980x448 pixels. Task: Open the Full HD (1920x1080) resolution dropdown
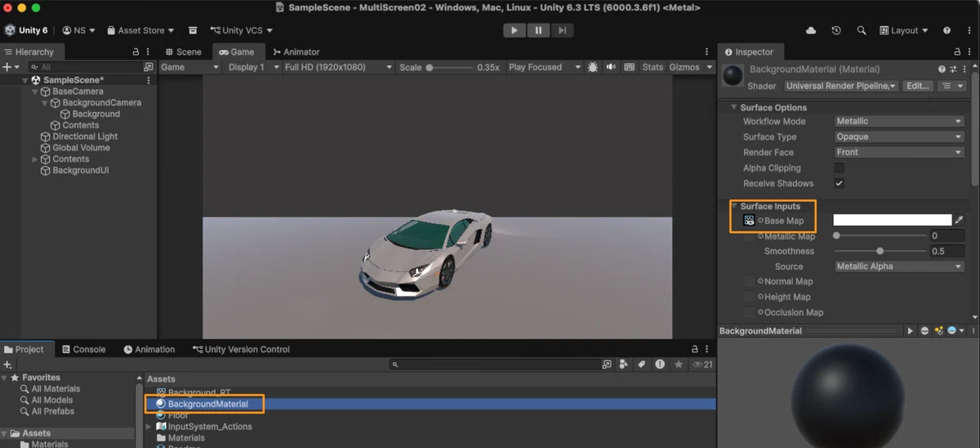click(x=338, y=67)
